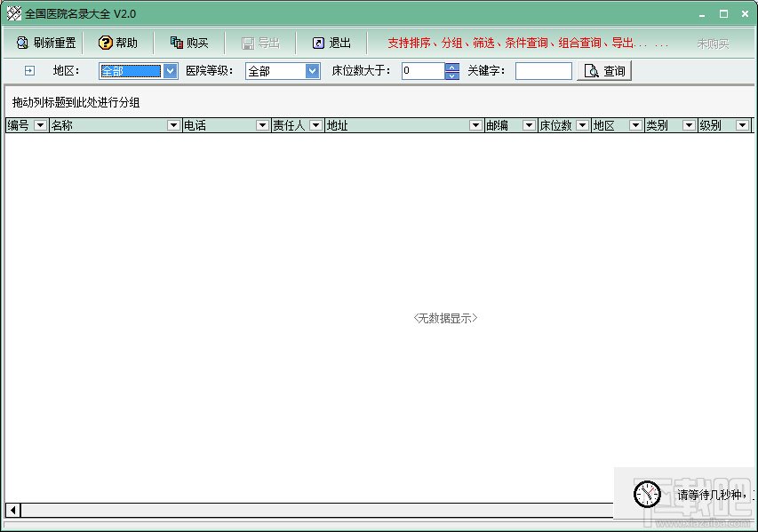Decrease 床位数大于 value with down arrow
Image resolution: width=758 pixels, height=532 pixels.
[452, 75]
